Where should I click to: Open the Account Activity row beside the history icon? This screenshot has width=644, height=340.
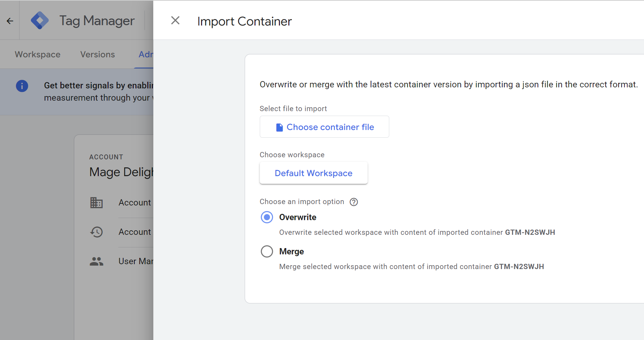135,232
